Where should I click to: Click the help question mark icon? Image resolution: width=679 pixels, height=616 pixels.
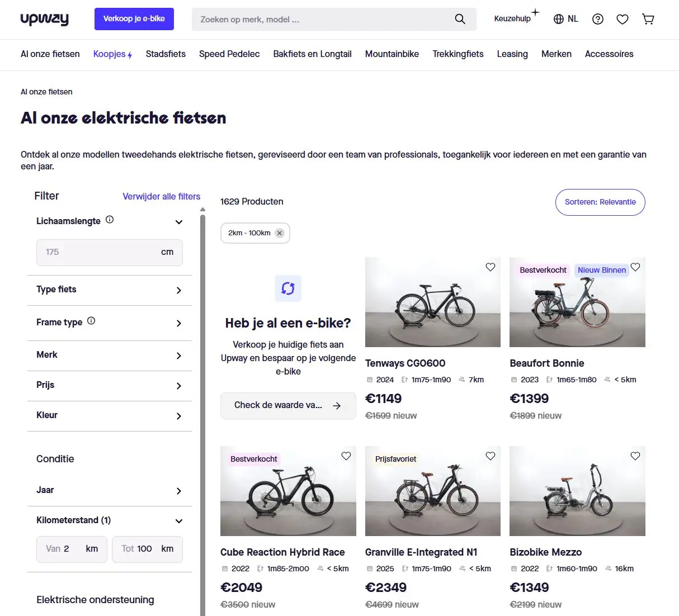tap(597, 19)
